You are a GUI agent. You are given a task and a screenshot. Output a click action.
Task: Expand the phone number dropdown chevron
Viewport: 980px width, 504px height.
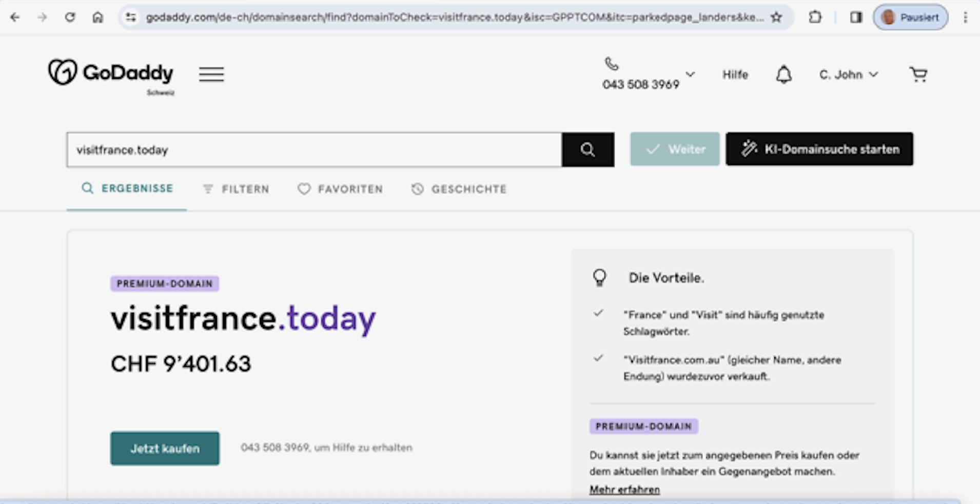(x=690, y=74)
